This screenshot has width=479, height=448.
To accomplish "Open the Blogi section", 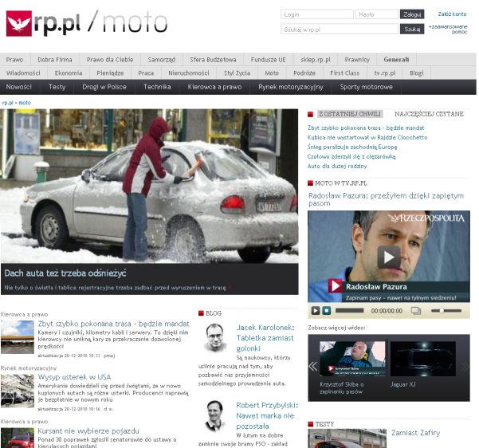I will coord(417,73).
